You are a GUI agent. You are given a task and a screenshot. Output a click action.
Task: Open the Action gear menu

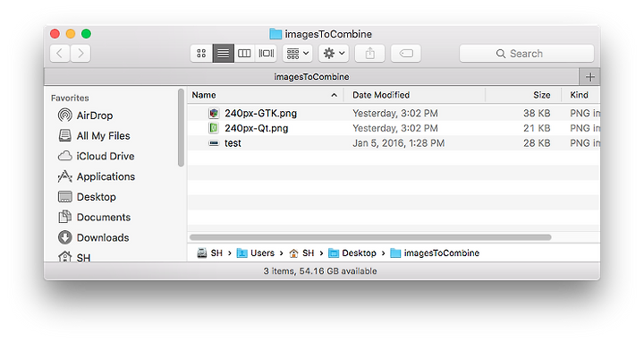tap(334, 54)
